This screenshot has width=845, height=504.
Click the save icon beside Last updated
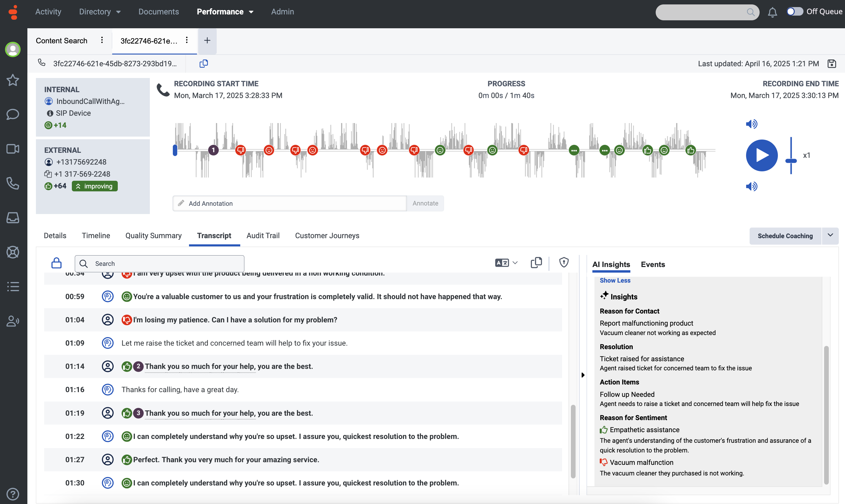(x=831, y=64)
